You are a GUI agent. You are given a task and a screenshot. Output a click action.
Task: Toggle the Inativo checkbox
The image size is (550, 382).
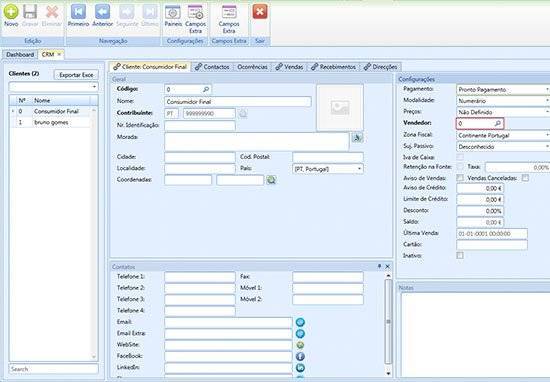tap(460, 255)
